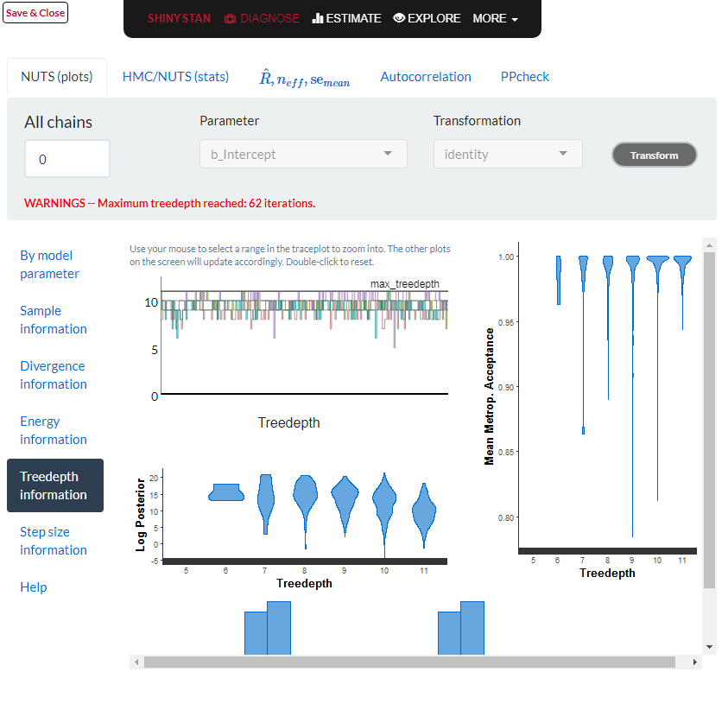Open the Energy information section

(53, 430)
